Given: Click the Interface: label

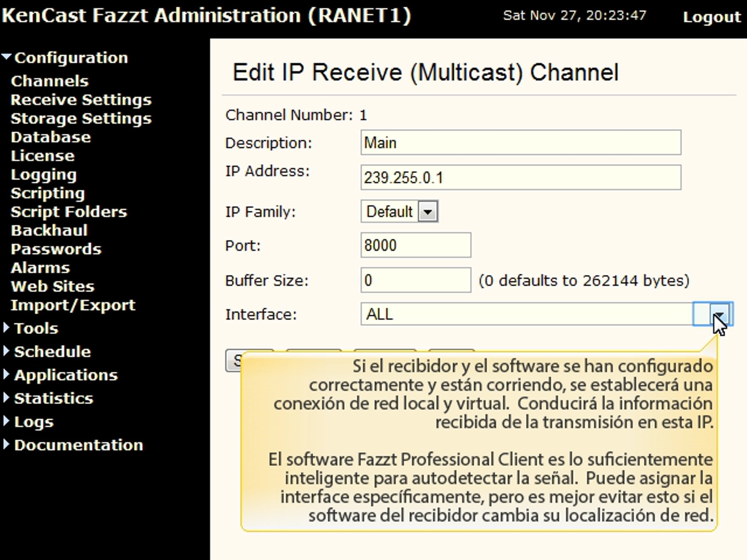Looking at the screenshot, I should [261, 314].
